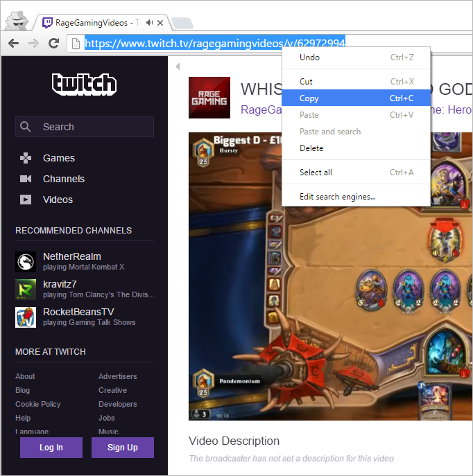Click the page info icon in address bar

tap(76, 44)
